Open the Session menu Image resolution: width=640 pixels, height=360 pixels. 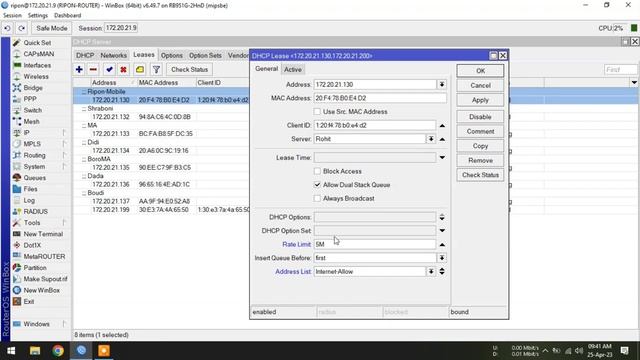click(x=12, y=16)
